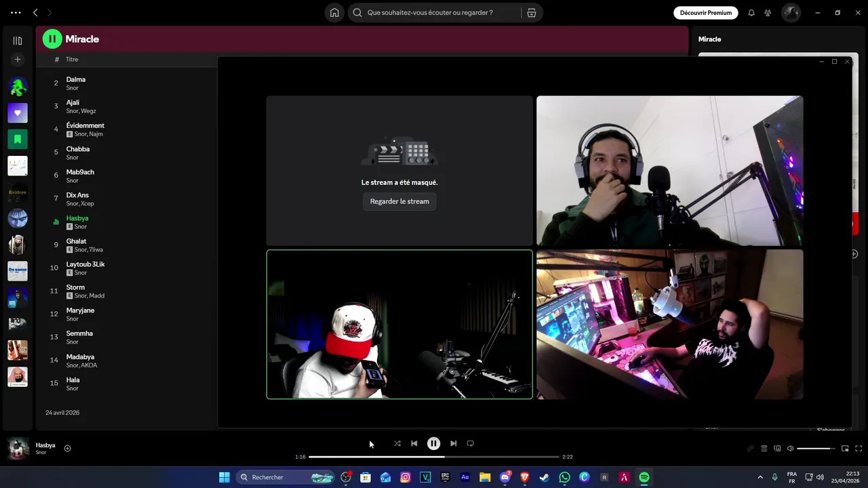Play track 'Dix Ans'
The width and height of the screenshot is (868, 488).
point(77,195)
